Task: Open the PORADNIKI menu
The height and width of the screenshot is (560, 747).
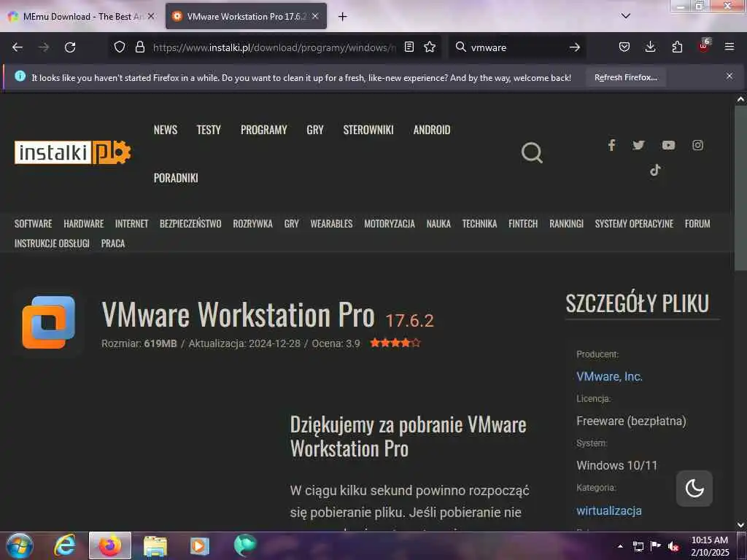Action: [176, 178]
